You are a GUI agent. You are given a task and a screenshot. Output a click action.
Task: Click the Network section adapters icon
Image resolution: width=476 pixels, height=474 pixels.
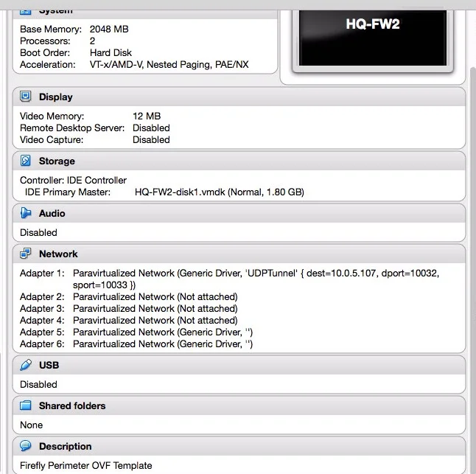[26, 254]
